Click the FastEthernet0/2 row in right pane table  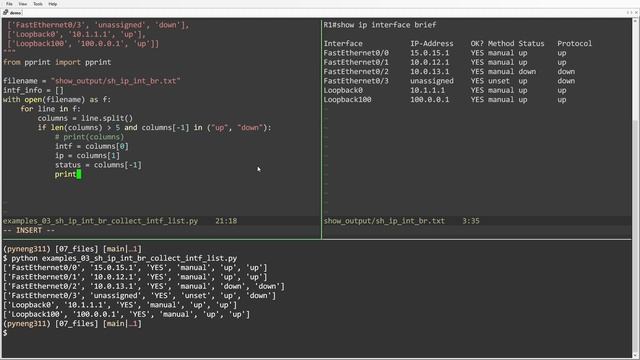pyautogui.click(x=449, y=72)
